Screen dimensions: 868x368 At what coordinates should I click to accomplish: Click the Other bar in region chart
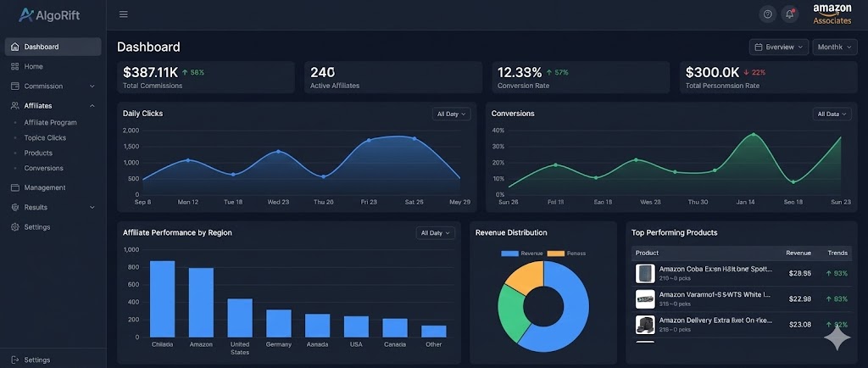433,332
